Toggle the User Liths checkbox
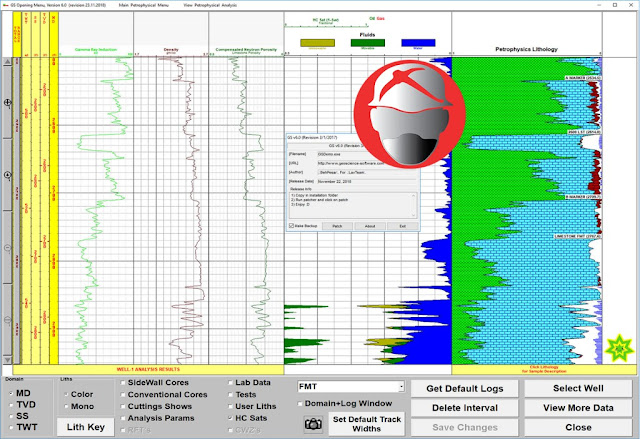640x439 pixels. click(230, 406)
